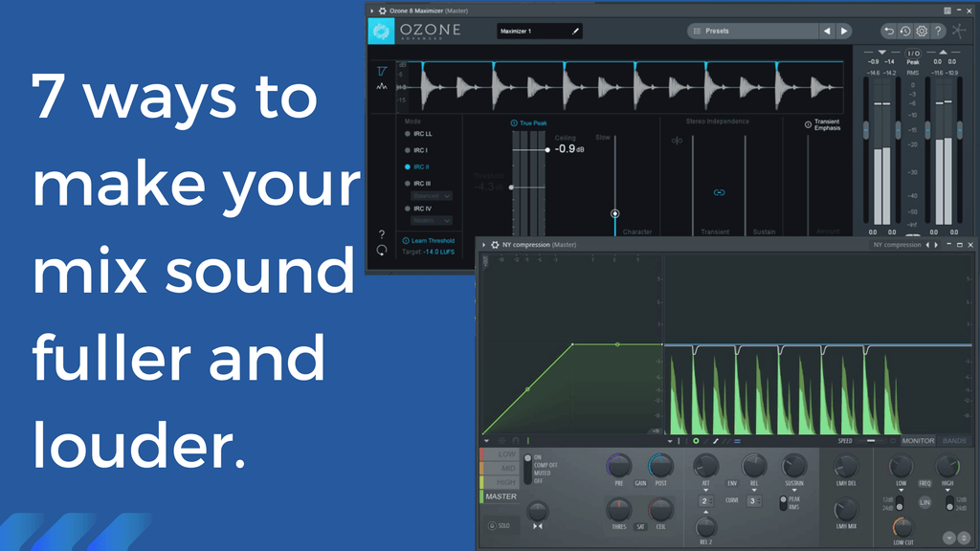The height and width of the screenshot is (551, 980).
Task: Open the IRC IV Modern dropdown
Action: point(432,220)
